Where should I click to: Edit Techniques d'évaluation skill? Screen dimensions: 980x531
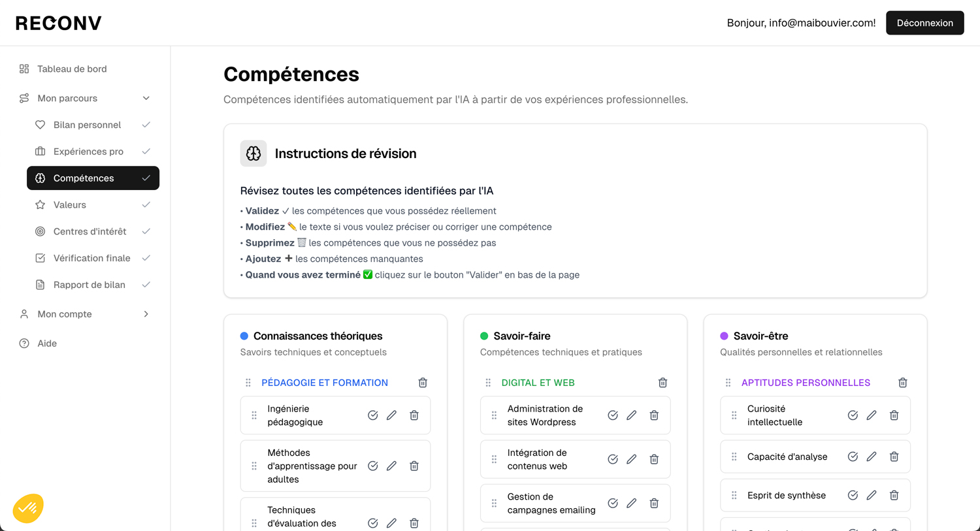point(391,523)
